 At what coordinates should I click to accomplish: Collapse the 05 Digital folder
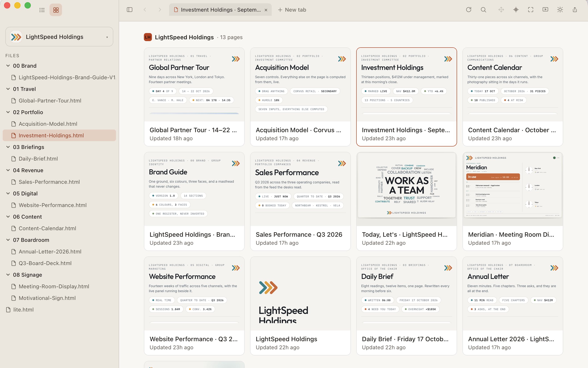pyautogui.click(x=8, y=193)
